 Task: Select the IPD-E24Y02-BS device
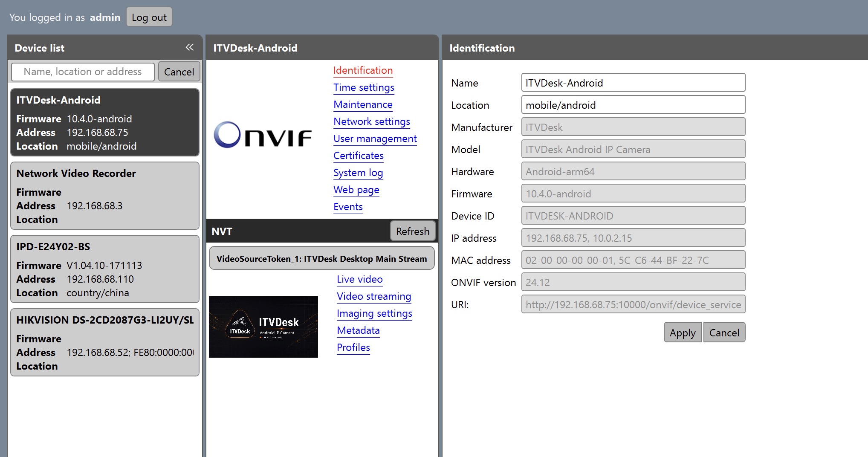tap(105, 269)
